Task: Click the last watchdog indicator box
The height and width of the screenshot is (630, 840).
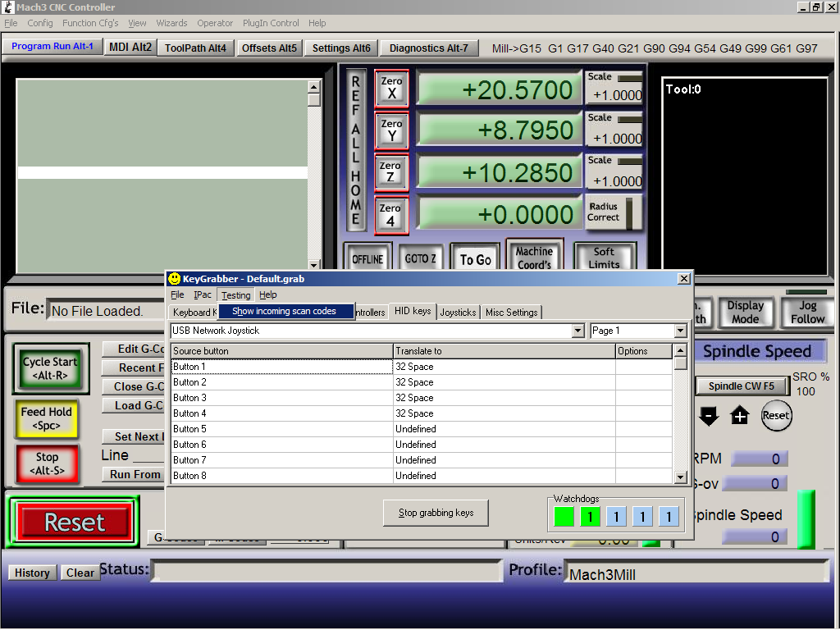Action: [669, 517]
